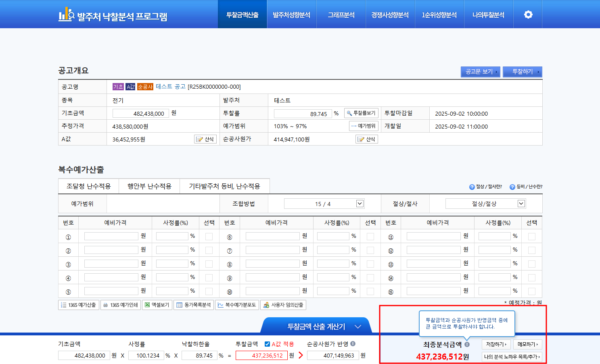Click red arrow next to 투찰금액 value
This screenshot has height=364, width=600.
[301, 355]
